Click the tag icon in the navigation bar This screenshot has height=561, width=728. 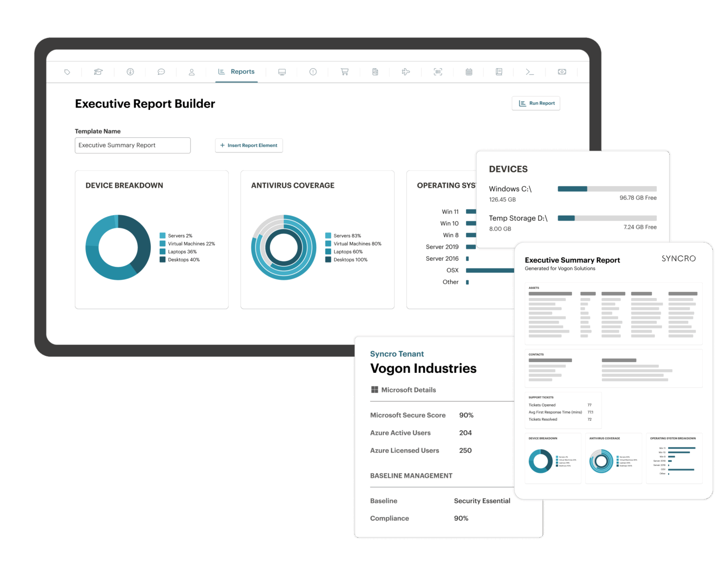[x=67, y=72]
